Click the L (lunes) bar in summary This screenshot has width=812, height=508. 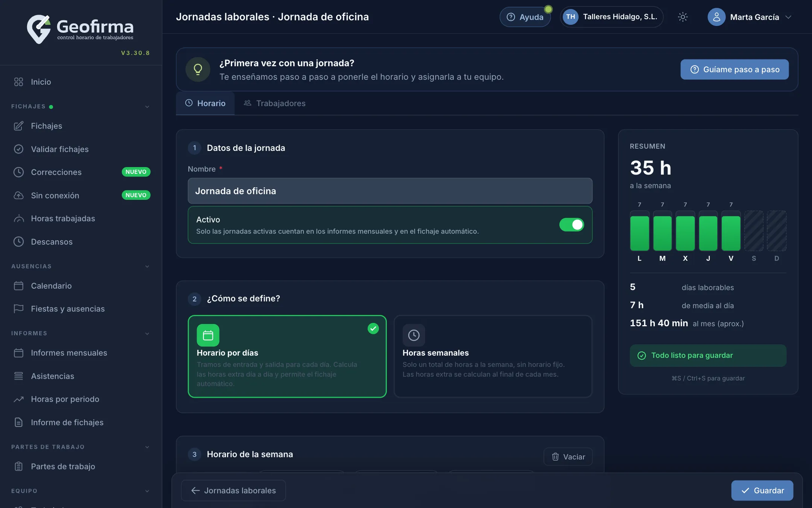coord(639,231)
